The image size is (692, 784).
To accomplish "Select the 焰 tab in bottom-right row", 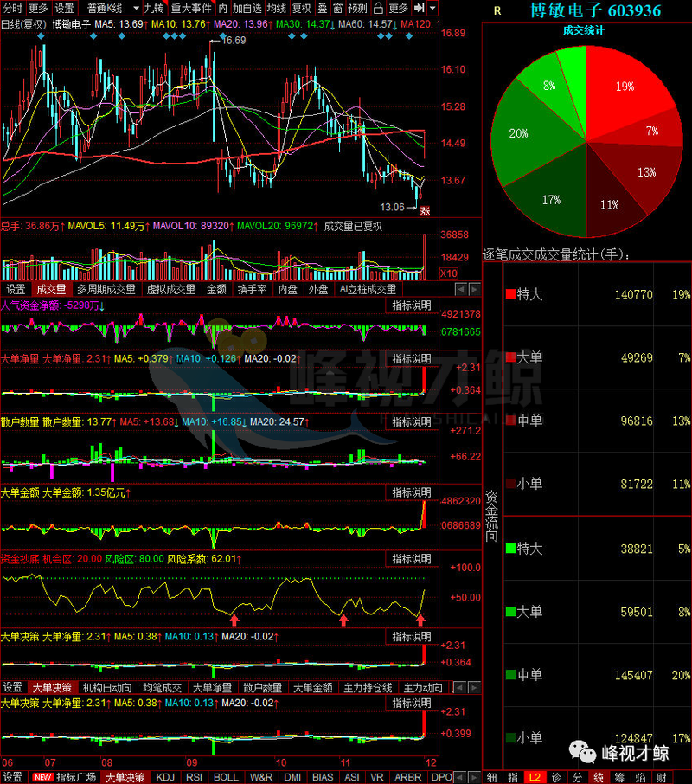I will 641,777.
